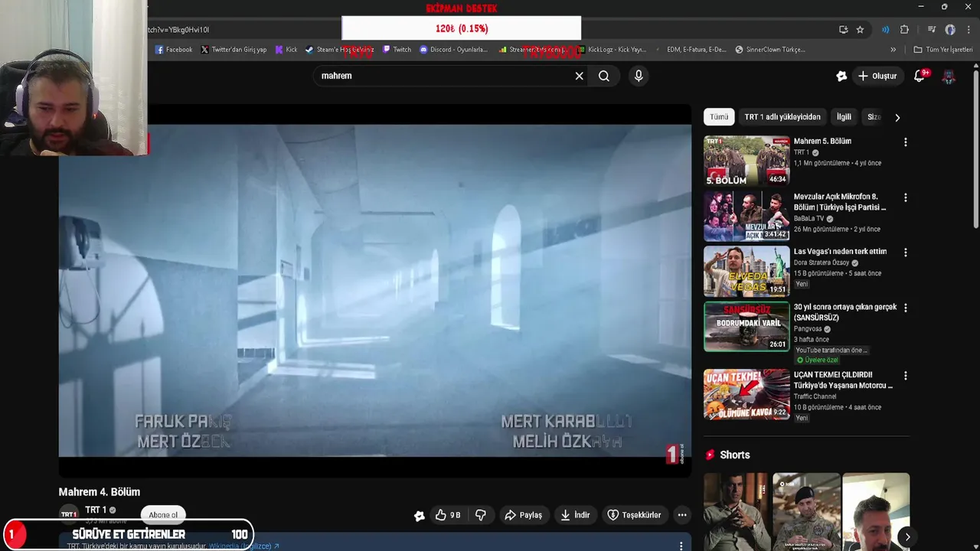
Task: Open options for Mahrem 5. Bölüm video
Action: (x=906, y=142)
